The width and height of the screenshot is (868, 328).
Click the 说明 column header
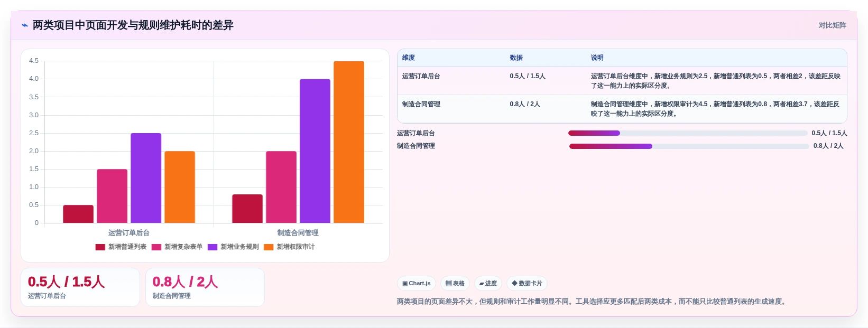(x=597, y=58)
